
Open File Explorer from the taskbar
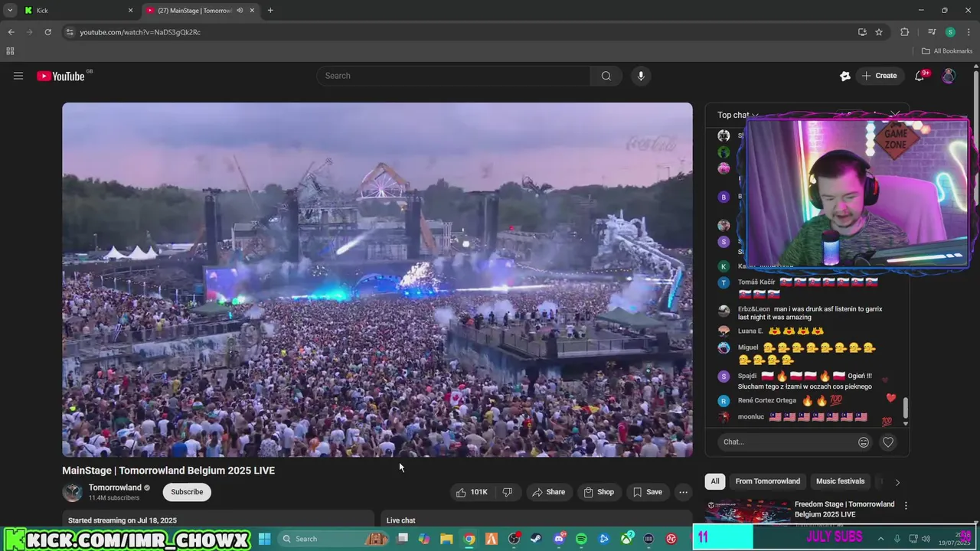pyautogui.click(x=446, y=539)
